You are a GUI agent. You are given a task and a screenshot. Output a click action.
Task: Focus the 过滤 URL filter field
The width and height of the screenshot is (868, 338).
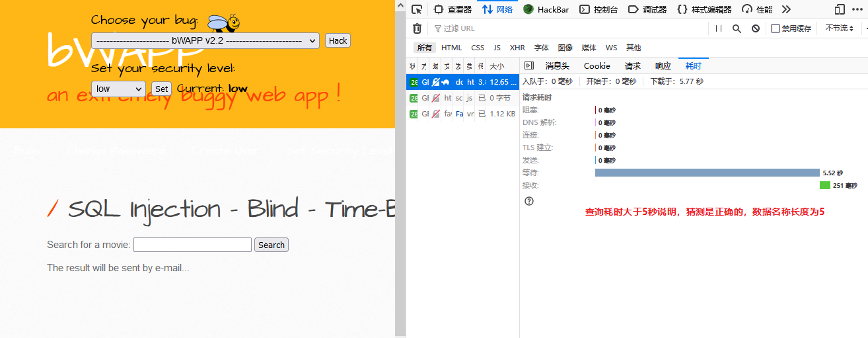pyautogui.click(x=568, y=28)
